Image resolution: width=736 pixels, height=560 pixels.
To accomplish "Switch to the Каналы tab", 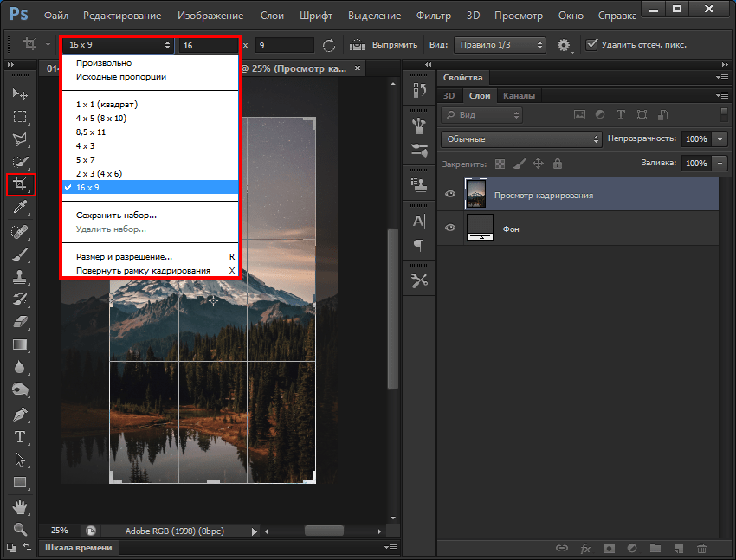I will tap(520, 96).
